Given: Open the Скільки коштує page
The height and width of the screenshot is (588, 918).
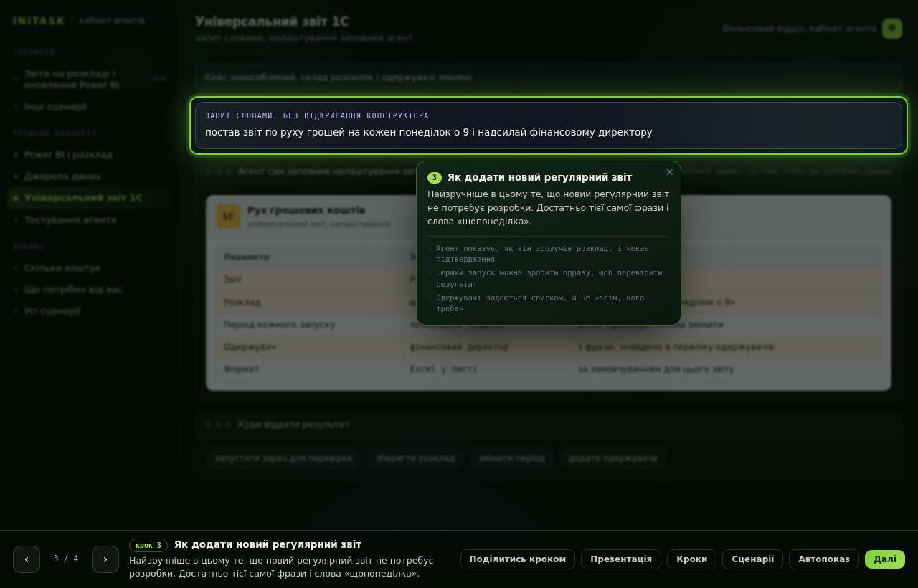Looking at the screenshot, I should tap(89, 267).
